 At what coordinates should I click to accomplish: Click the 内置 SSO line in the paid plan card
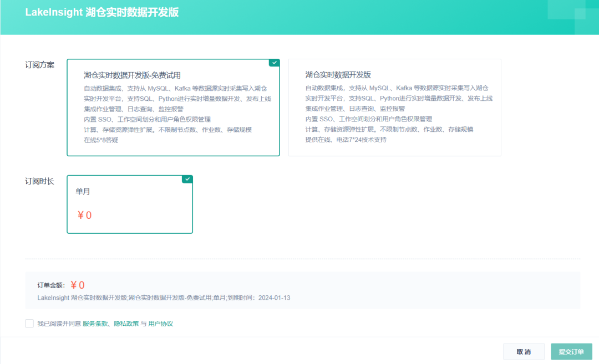[x=369, y=119]
